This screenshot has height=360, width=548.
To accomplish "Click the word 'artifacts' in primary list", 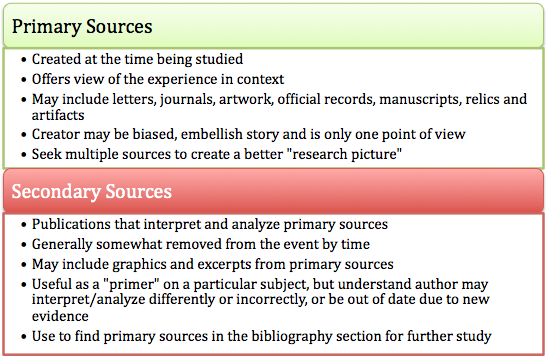I will [58, 115].
